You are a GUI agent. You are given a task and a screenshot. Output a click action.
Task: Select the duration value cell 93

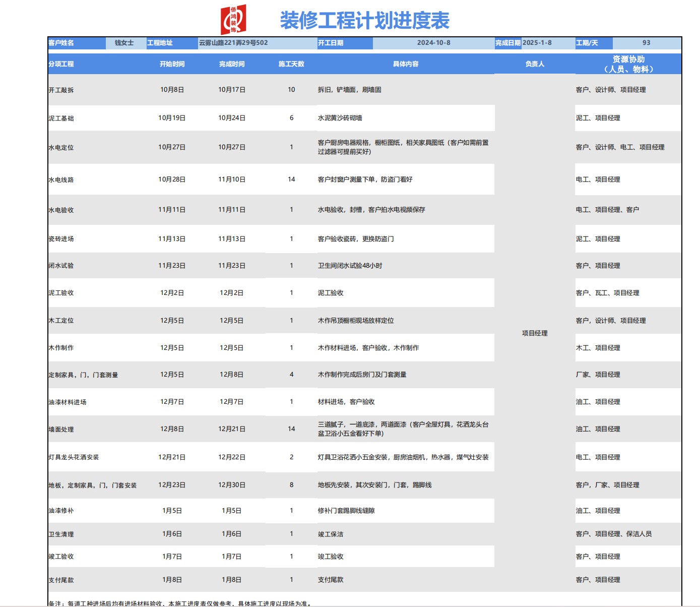click(646, 43)
